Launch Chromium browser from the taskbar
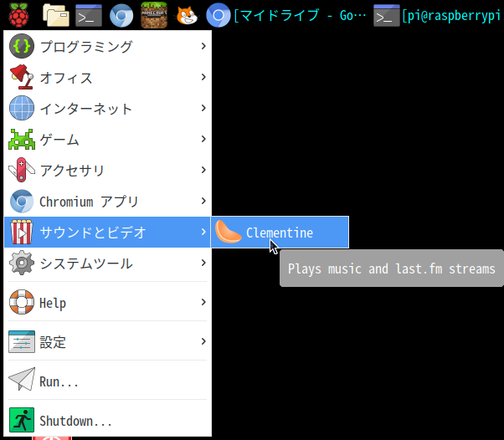The height and width of the screenshot is (440, 504). pos(121,15)
